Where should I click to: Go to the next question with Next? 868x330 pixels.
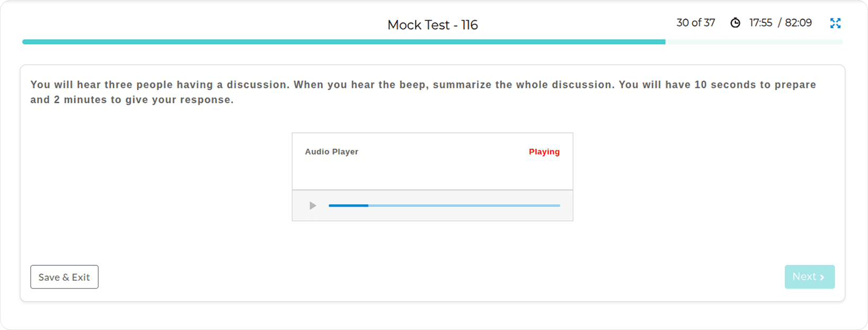[x=809, y=277]
